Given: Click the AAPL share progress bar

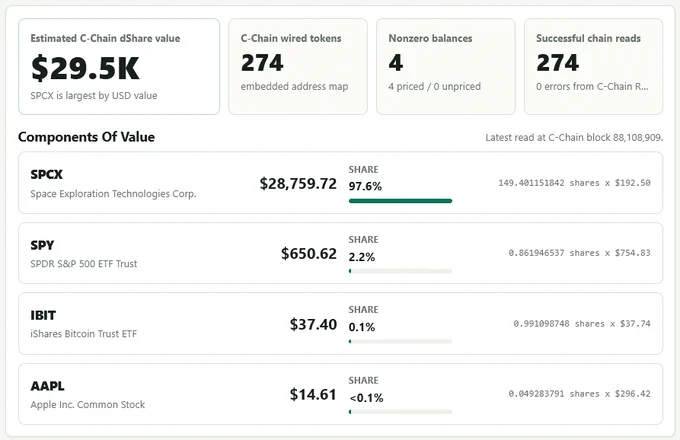Looking at the screenshot, I should coord(400,412).
